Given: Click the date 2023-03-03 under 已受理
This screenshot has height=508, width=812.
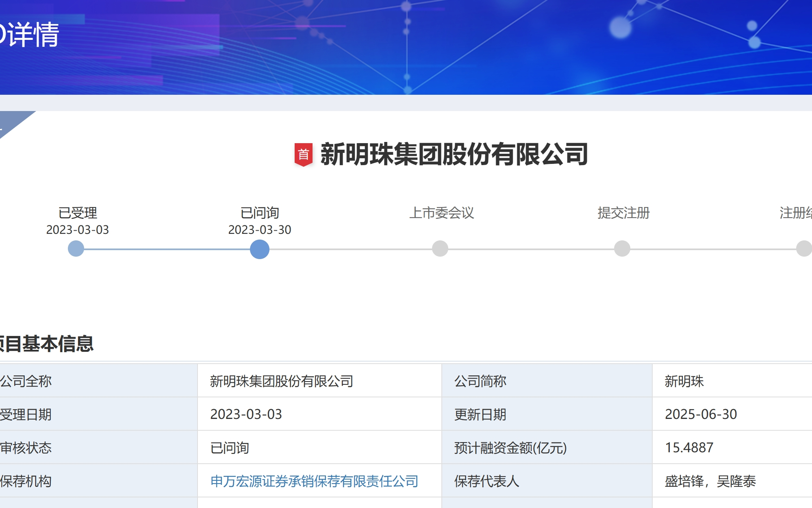Looking at the screenshot, I should point(78,230).
